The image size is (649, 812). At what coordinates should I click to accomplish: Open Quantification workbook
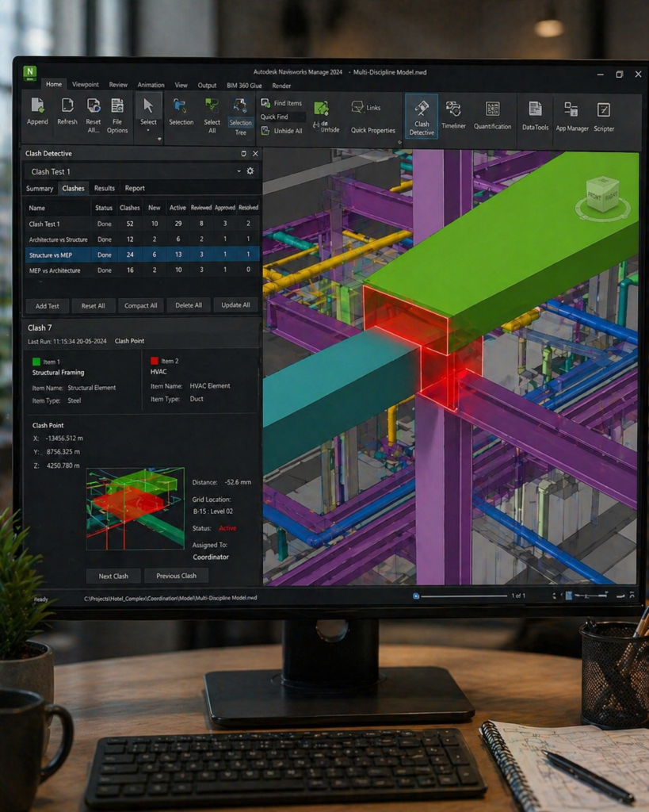493,113
